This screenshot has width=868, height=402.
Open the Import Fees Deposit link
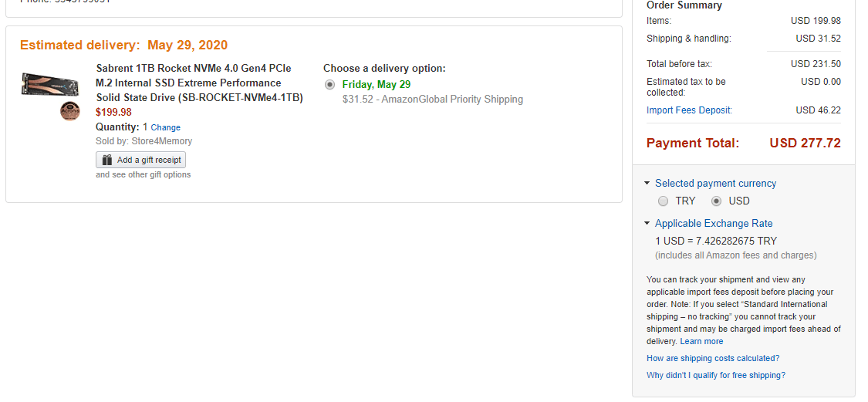[689, 110]
